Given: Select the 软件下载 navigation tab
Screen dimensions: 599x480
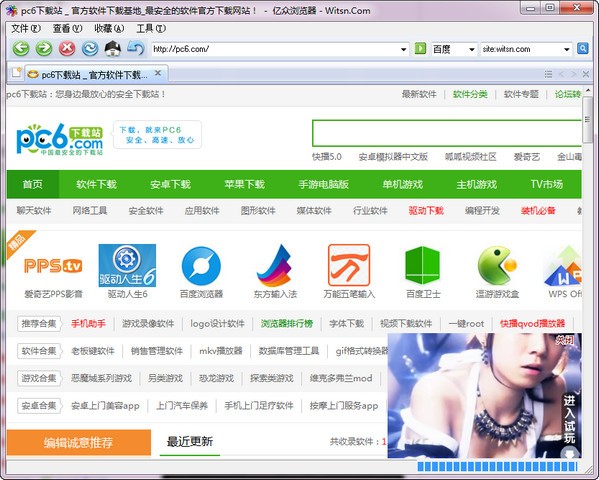Looking at the screenshot, I should (96, 184).
